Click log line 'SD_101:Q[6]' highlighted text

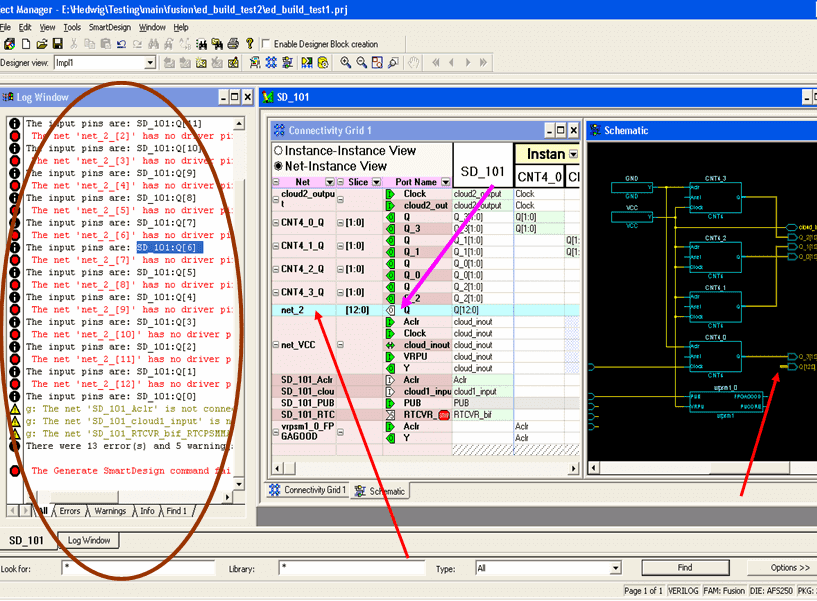169,248
